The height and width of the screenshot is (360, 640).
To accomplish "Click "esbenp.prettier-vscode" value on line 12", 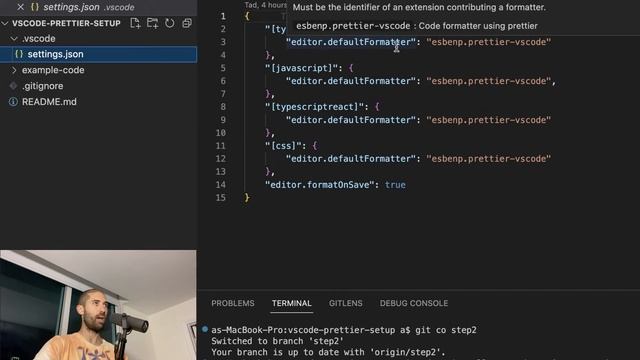I will tap(489, 159).
